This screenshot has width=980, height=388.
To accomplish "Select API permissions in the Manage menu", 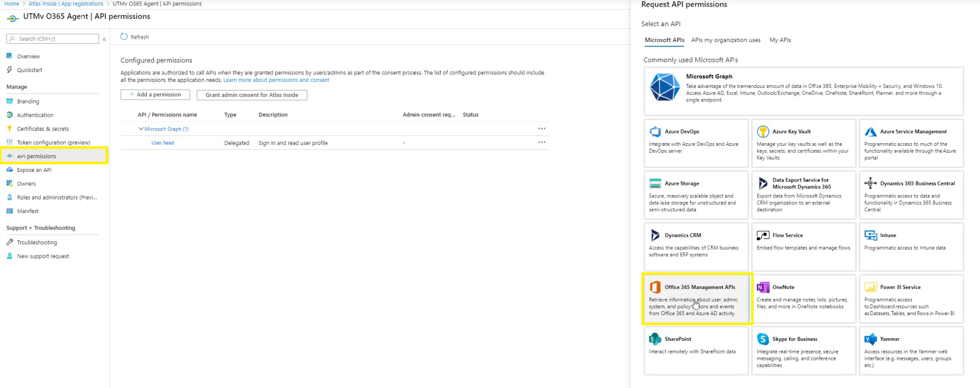I will 54,156.
